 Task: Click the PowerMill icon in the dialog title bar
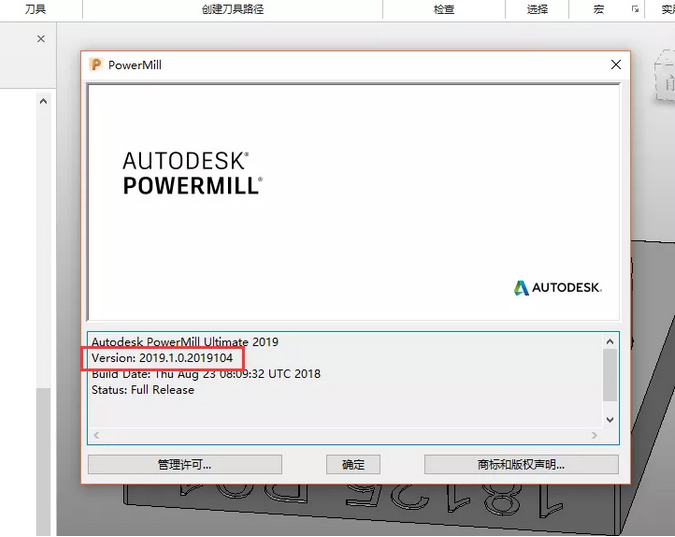pos(96,65)
